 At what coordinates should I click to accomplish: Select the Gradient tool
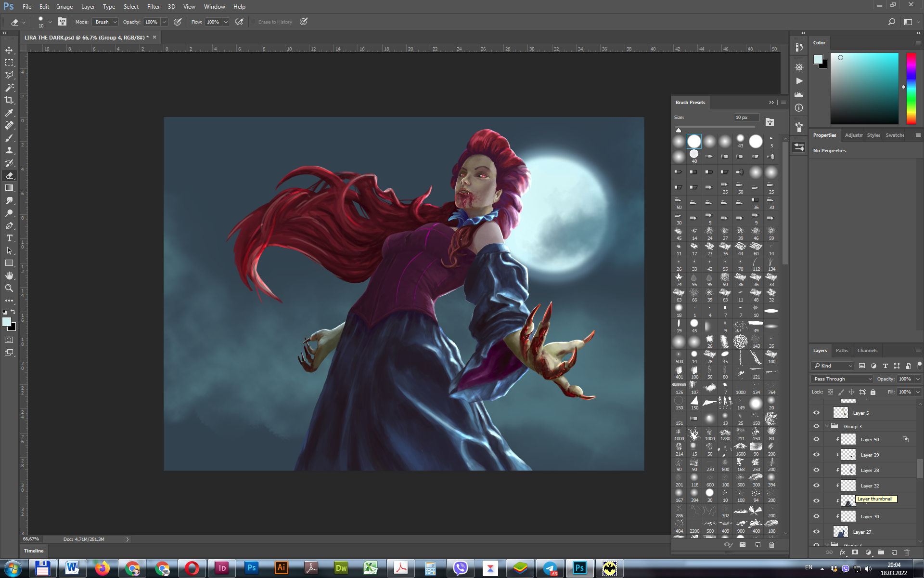(9, 188)
